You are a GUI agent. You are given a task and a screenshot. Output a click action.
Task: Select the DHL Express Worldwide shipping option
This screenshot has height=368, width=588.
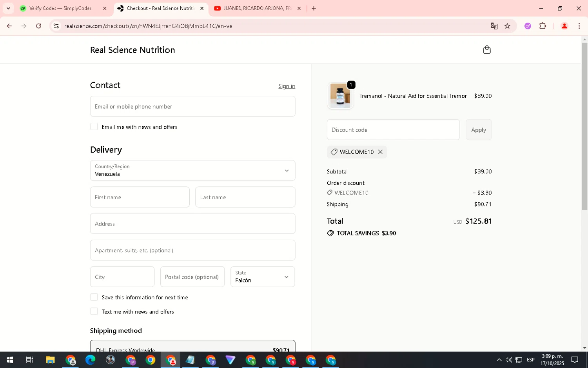click(x=192, y=346)
